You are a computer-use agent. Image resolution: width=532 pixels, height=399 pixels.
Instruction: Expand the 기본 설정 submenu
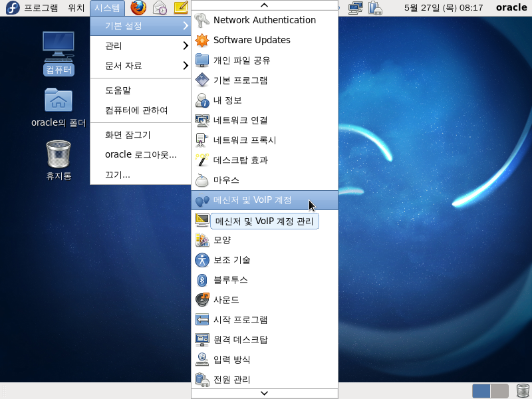[x=140, y=26]
